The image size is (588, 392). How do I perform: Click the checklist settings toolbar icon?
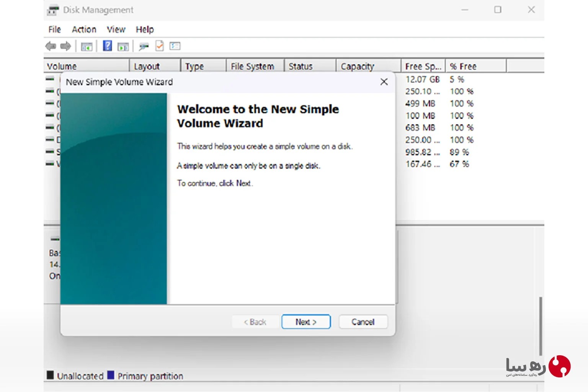coord(175,46)
